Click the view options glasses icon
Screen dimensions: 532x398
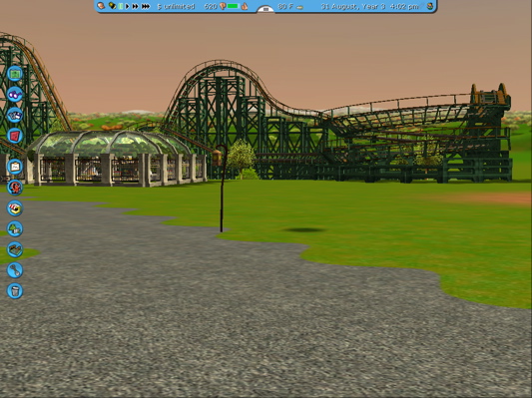coord(15,94)
